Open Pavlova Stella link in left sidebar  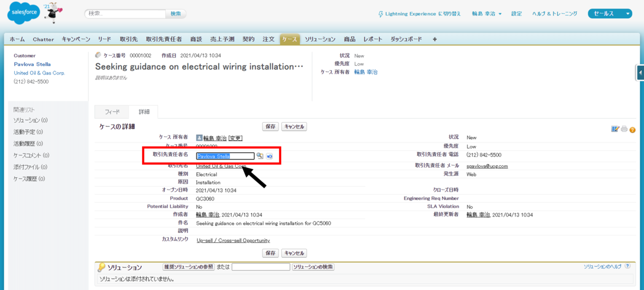[32, 64]
